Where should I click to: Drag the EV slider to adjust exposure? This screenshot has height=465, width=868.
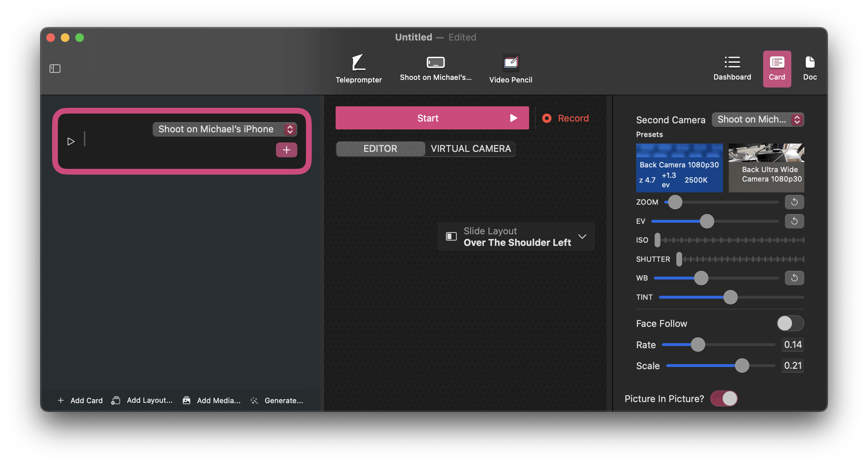707,221
